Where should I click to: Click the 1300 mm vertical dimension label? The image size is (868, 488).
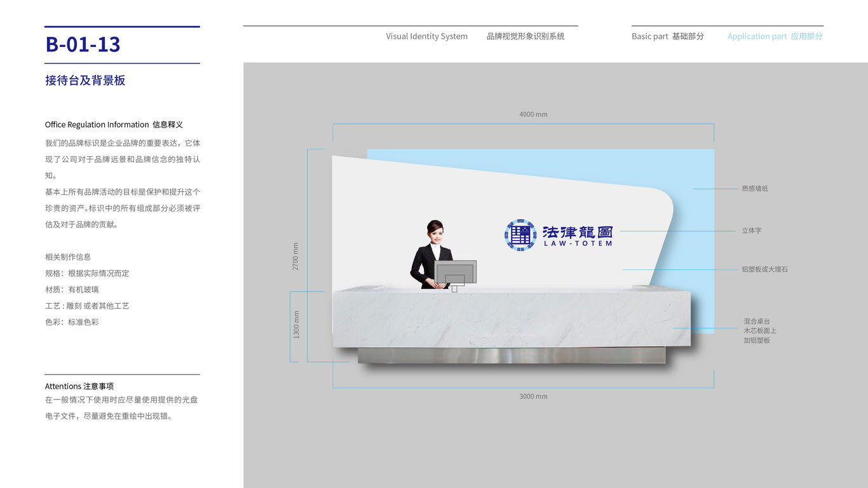(x=296, y=324)
